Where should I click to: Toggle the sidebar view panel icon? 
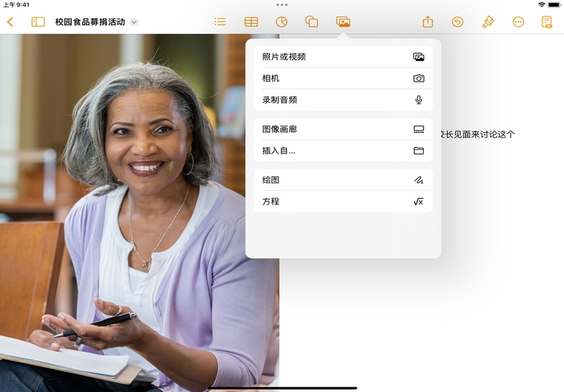click(x=38, y=22)
